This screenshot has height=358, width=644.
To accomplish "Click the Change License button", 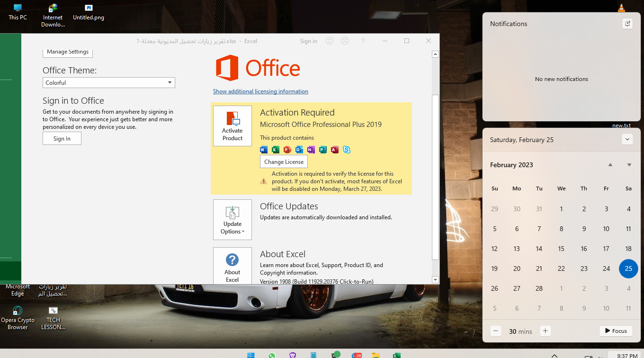I will coord(284,162).
